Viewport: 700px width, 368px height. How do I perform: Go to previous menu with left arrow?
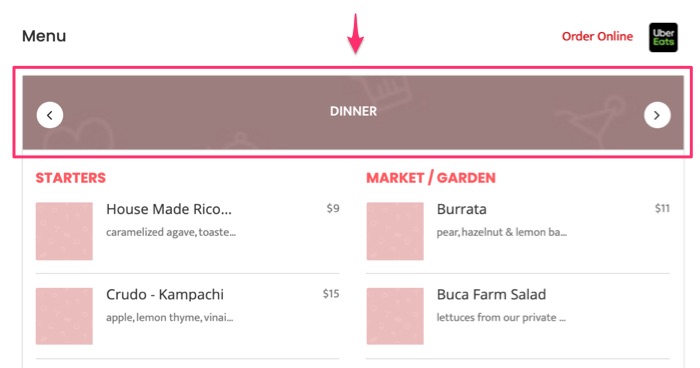(50, 115)
